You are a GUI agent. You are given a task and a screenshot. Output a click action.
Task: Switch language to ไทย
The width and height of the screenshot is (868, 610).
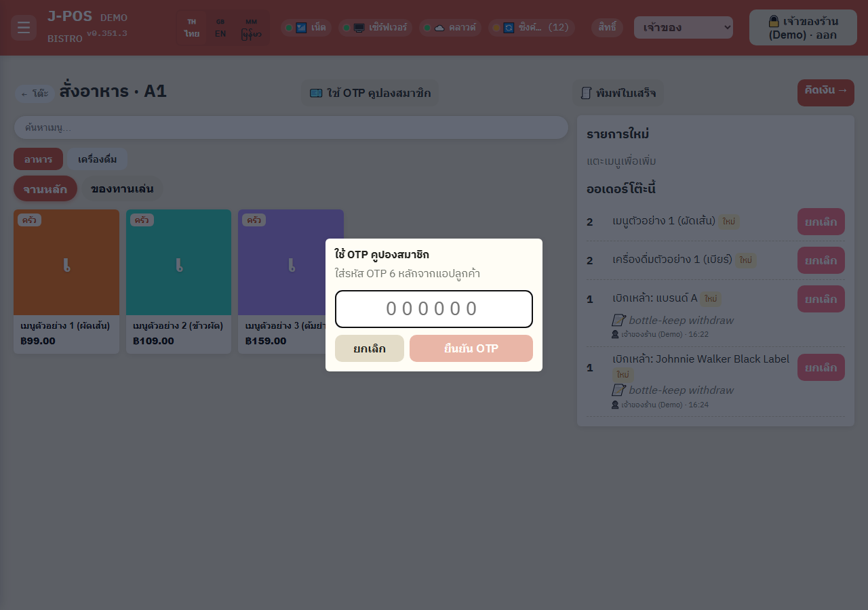tap(192, 28)
